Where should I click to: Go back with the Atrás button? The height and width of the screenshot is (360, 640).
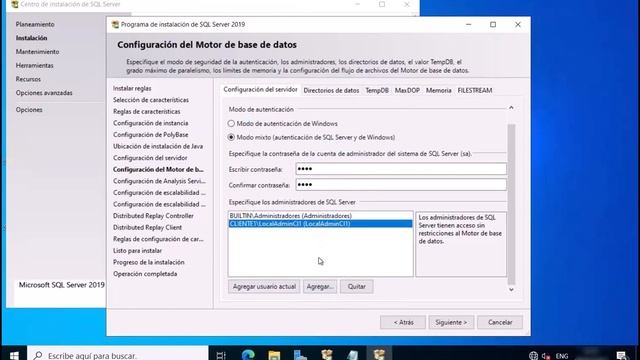[x=403, y=322]
